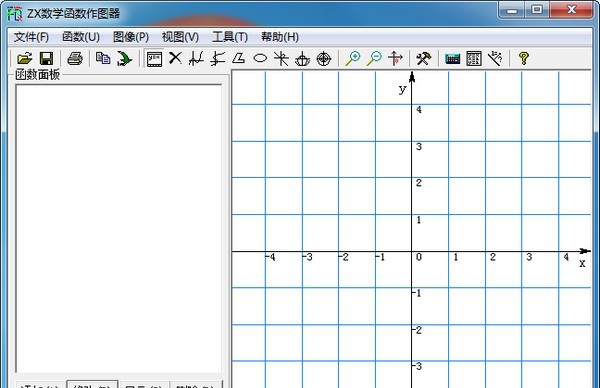The image size is (600, 388).
Task: Click the y axis label
Action: tap(402, 89)
